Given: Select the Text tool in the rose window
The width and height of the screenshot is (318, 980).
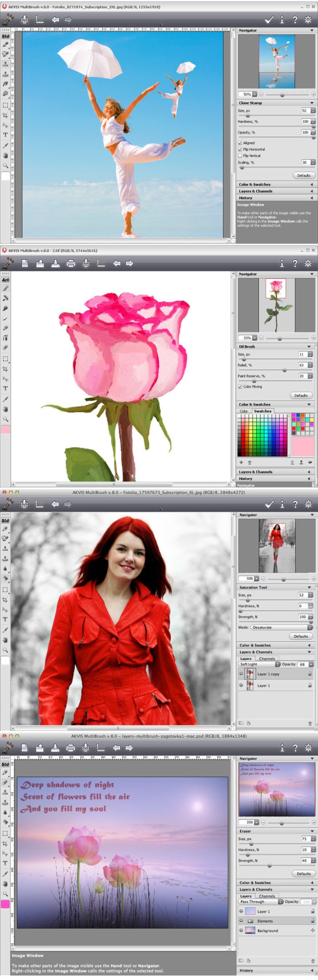Looking at the screenshot, I should pyautogui.click(x=5, y=388).
